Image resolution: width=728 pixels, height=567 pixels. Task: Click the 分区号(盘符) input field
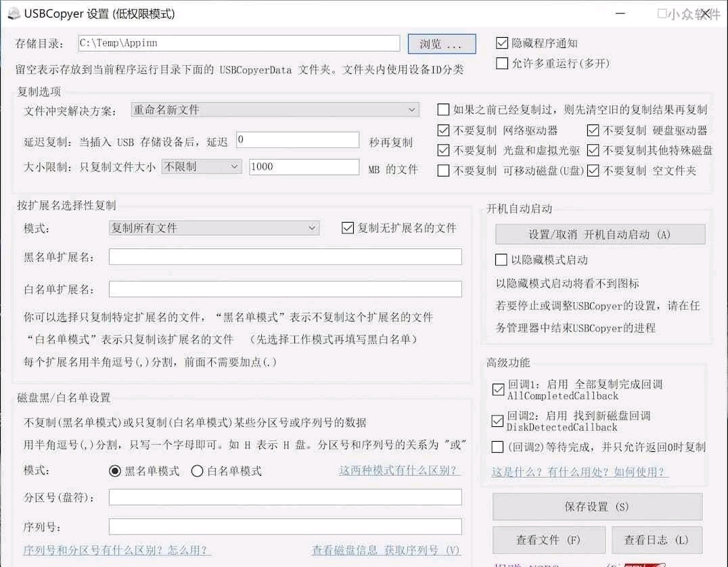tap(285, 497)
